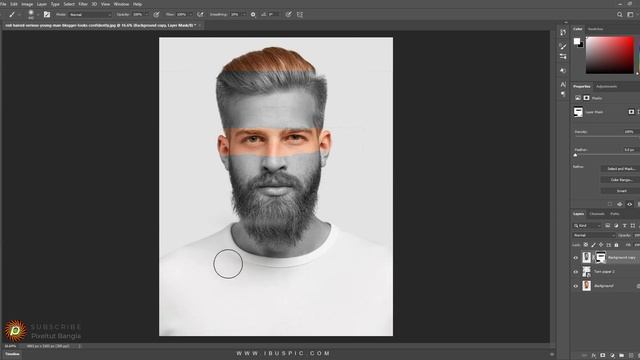Image resolution: width=640 pixels, height=360 pixels.
Task: Open the Edit menu
Action: pyautogui.click(x=14, y=4)
